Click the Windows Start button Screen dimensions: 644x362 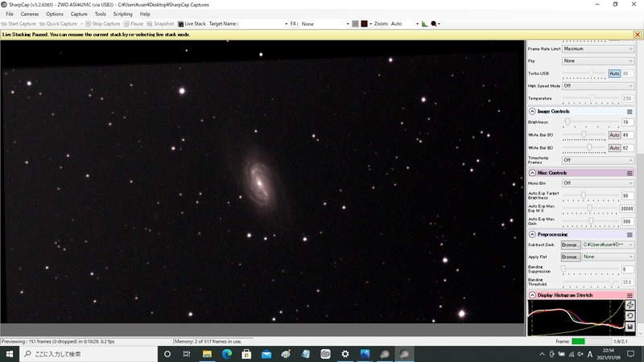click(10, 354)
